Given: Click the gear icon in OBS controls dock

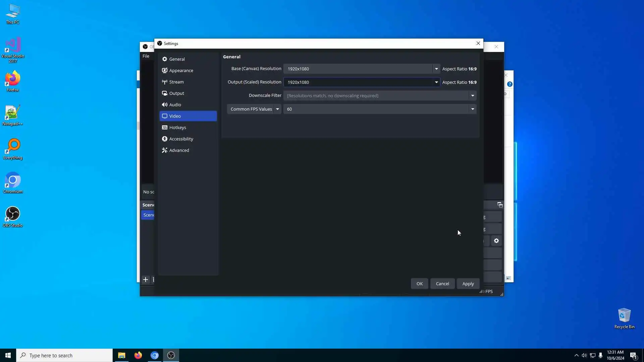Looking at the screenshot, I should pyautogui.click(x=496, y=241).
